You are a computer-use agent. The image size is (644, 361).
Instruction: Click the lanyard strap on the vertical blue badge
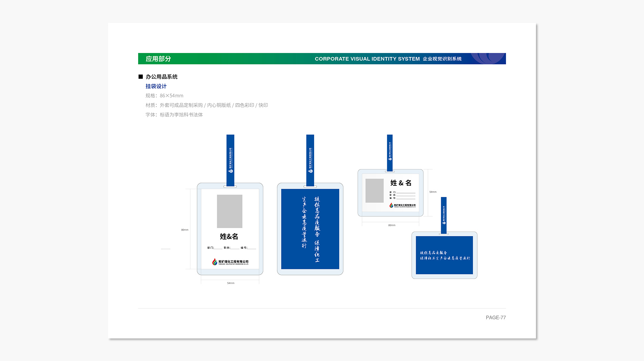pyautogui.click(x=310, y=159)
